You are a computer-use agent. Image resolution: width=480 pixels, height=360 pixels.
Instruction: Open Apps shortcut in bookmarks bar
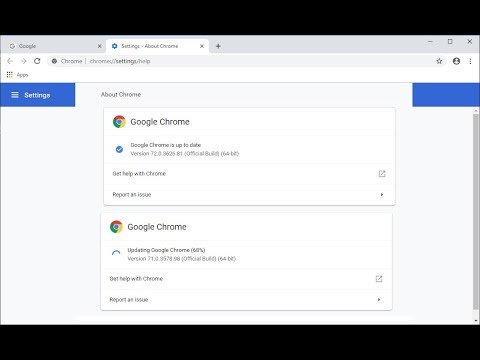pos(17,75)
